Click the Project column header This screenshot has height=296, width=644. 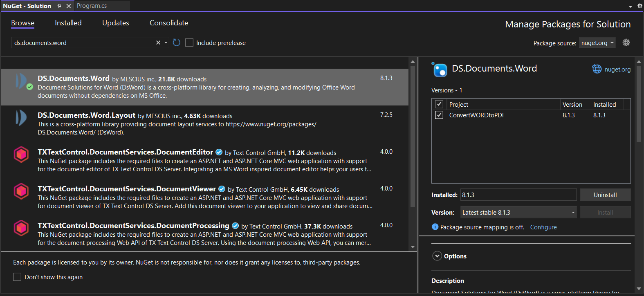503,104
